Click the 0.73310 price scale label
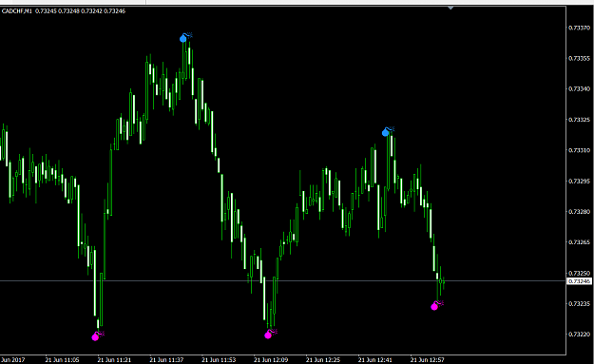The height and width of the screenshot is (364, 594). (579, 150)
